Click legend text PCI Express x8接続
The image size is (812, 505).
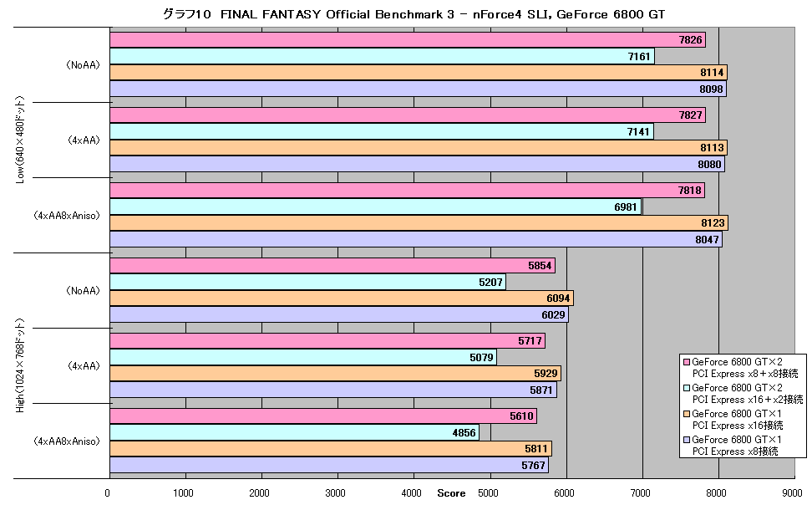(735, 451)
